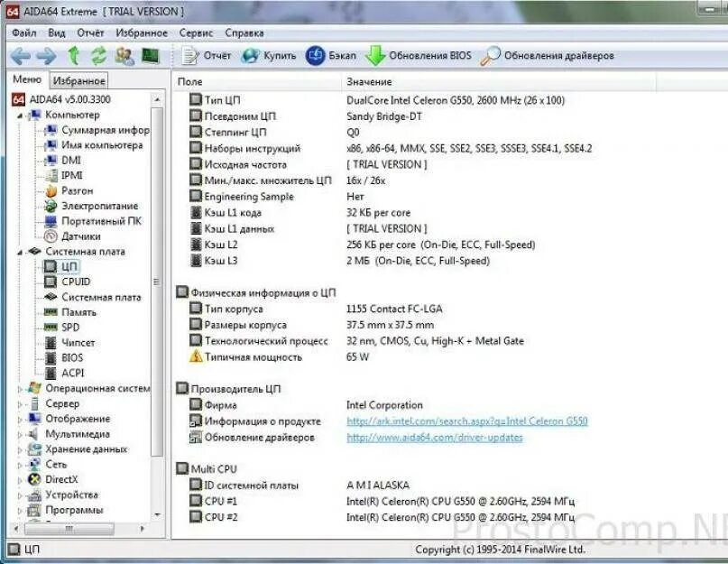Open the Разгон tree item

[69, 191]
